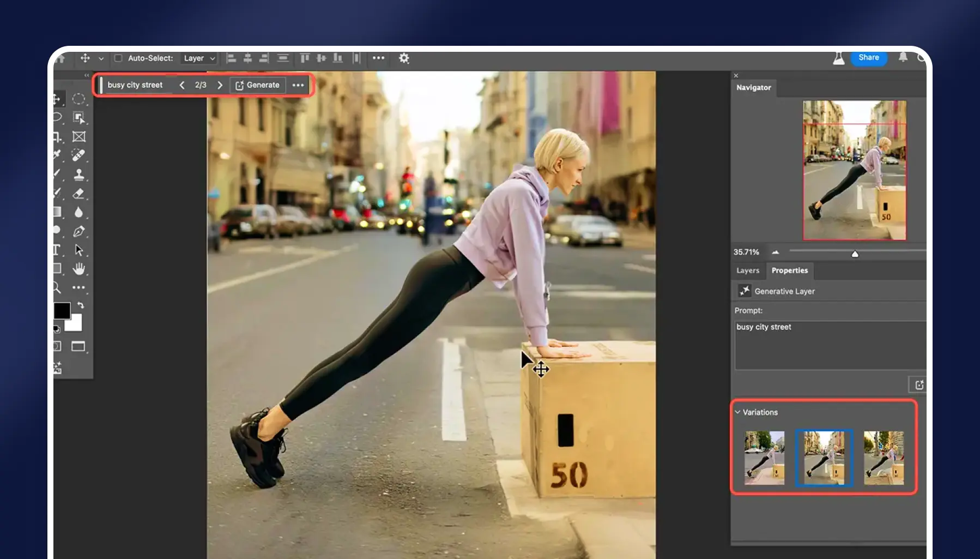This screenshot has width=980, height=559.
Task: Click the foreground color swatch
Action: coord(62,309)
